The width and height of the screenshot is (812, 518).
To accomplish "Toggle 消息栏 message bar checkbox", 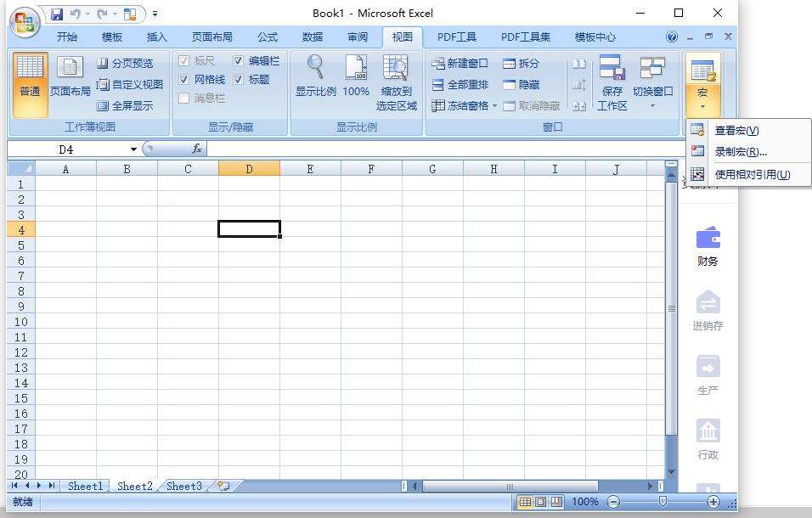I will (183, 98).
